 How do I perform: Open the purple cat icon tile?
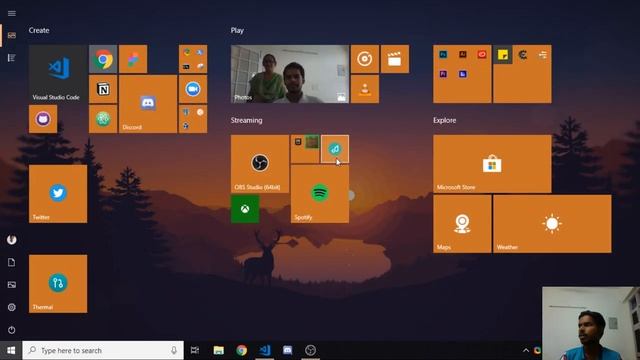pos(43,119)
